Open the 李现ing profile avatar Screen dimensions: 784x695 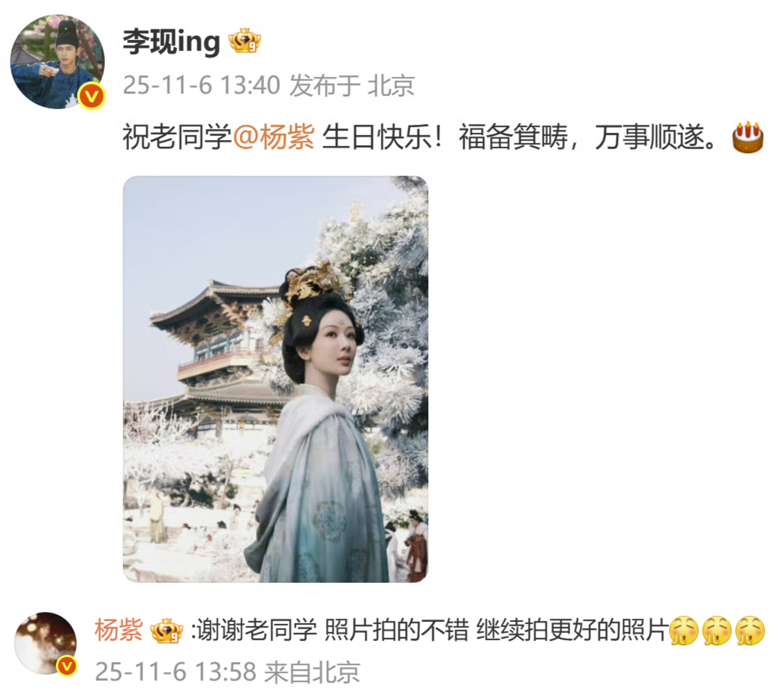click(x=57, y=62)
